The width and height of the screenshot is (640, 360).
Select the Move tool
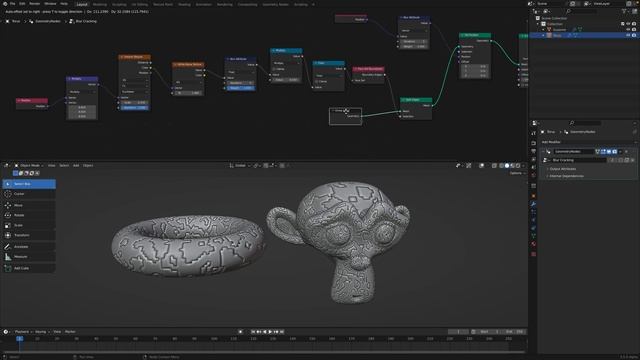[x=29, y=205]
